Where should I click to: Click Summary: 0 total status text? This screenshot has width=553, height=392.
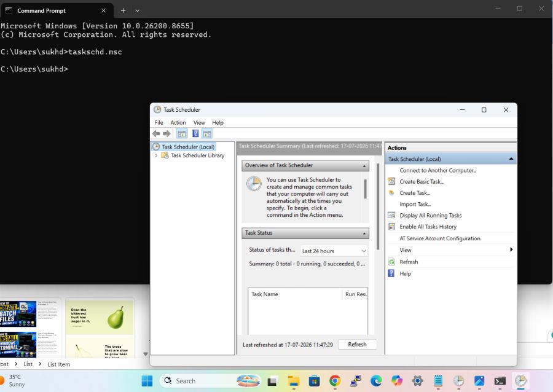click(307, 264)
